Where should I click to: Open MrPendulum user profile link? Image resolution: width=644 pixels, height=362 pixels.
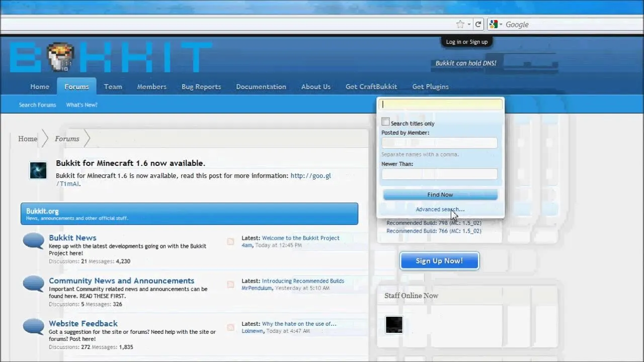click(x=257, y=288)
